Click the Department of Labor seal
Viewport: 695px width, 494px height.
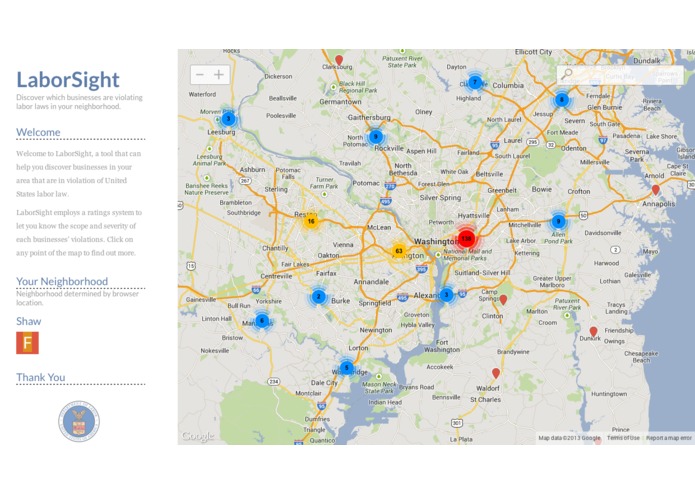79,421
